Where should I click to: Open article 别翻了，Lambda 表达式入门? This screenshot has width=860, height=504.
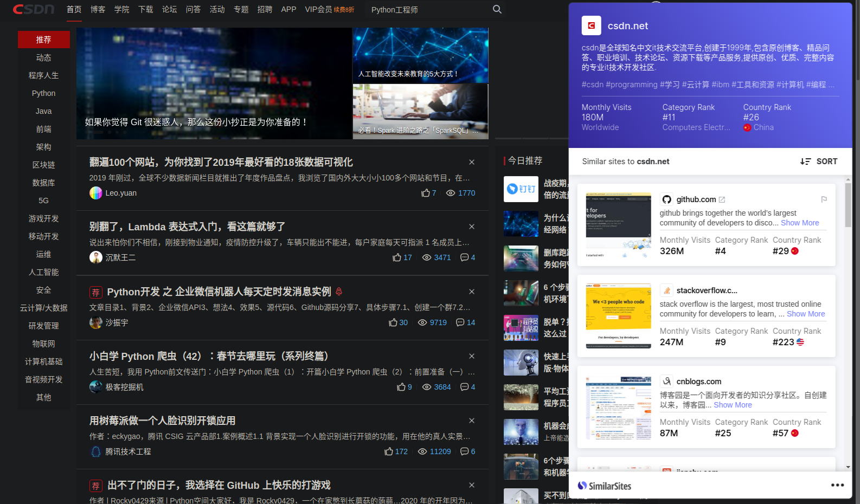[x=187, y=227]
